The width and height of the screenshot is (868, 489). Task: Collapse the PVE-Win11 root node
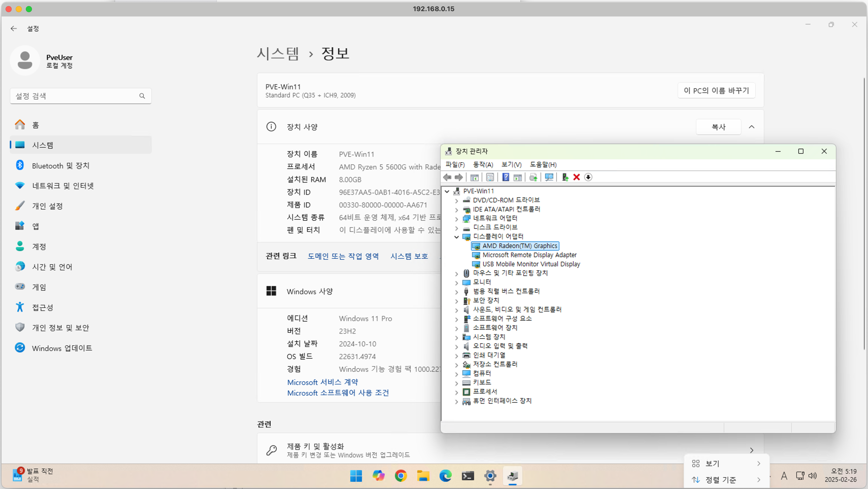point(447,191)
